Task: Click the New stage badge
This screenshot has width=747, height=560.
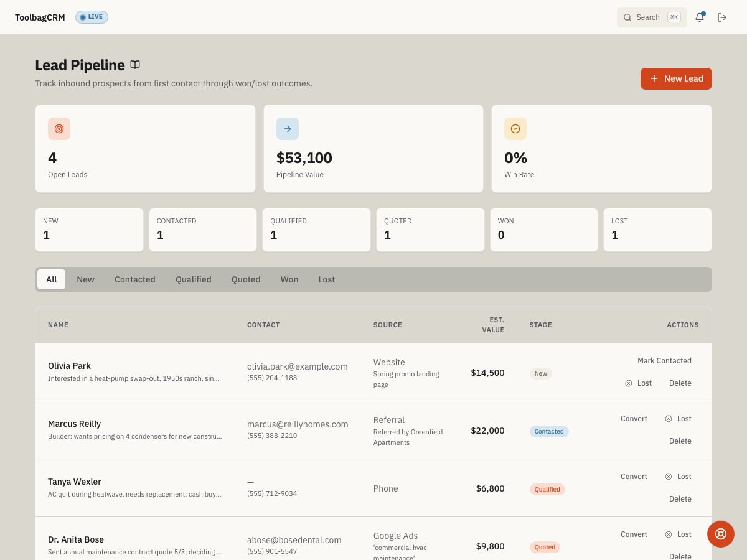Action: coord(541,373)
